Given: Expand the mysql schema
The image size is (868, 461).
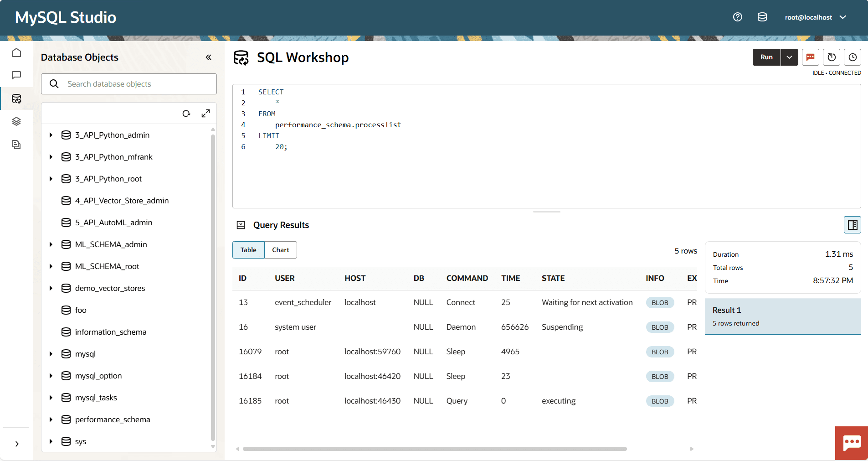Looking at the screenshot, I should click(51, 354).
